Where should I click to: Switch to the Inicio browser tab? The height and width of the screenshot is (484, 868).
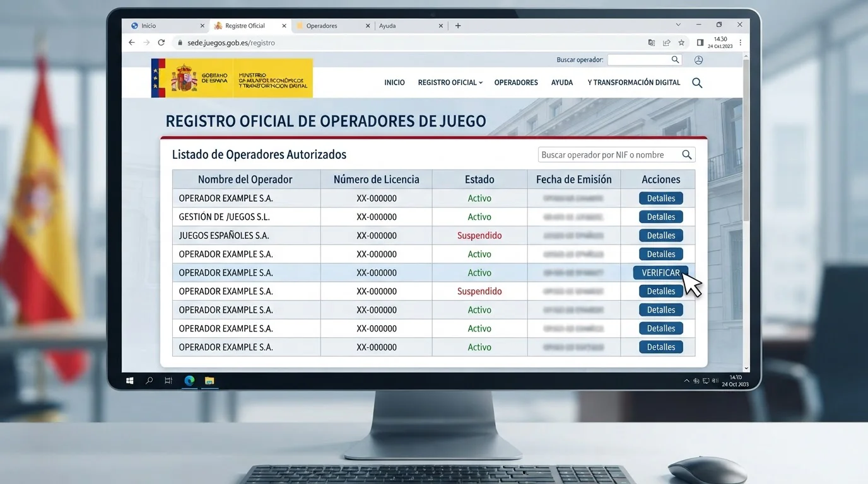[x=167, y=26]
